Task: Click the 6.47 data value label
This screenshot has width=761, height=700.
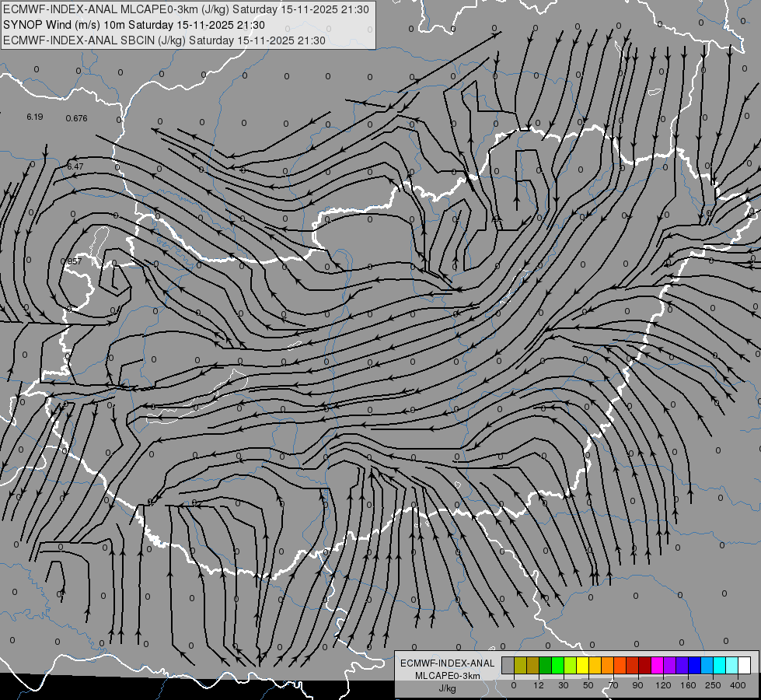Action: (x=75, y=166)
